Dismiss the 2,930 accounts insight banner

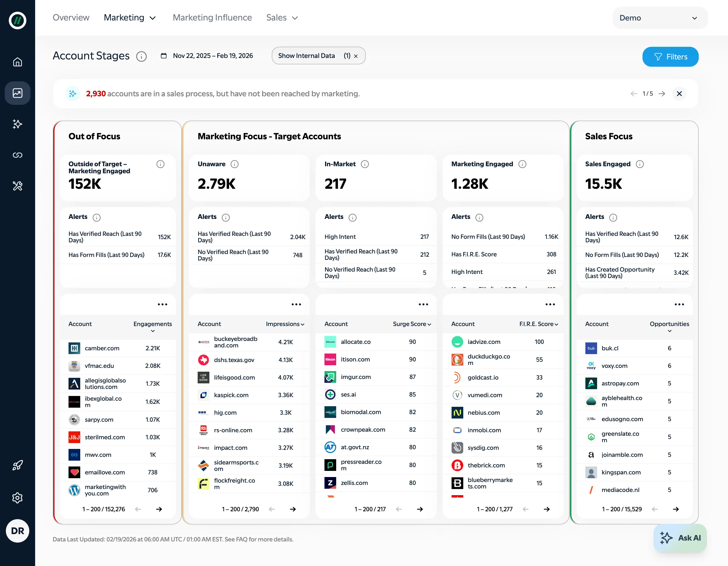coord(680,94)
